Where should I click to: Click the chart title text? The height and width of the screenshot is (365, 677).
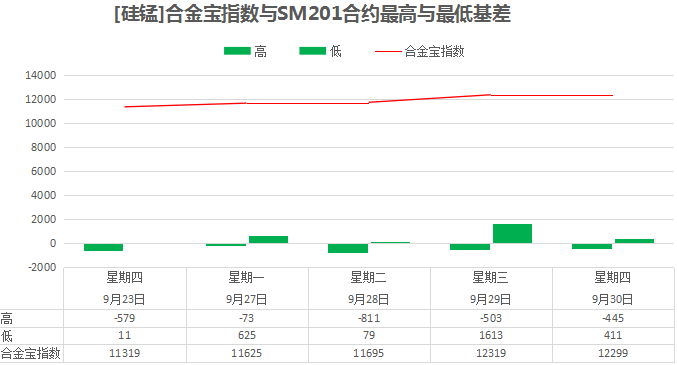tap(312, 13)
